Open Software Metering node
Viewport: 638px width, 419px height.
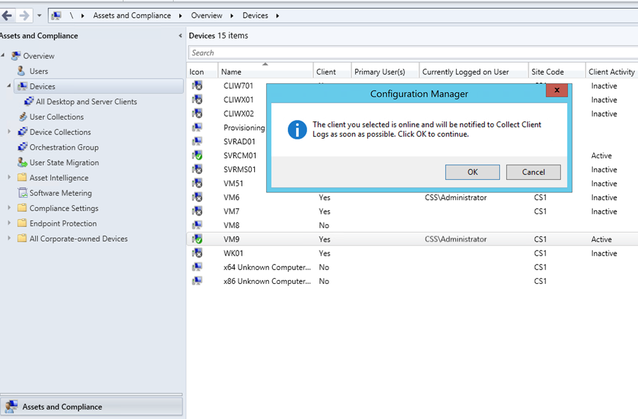61,193
